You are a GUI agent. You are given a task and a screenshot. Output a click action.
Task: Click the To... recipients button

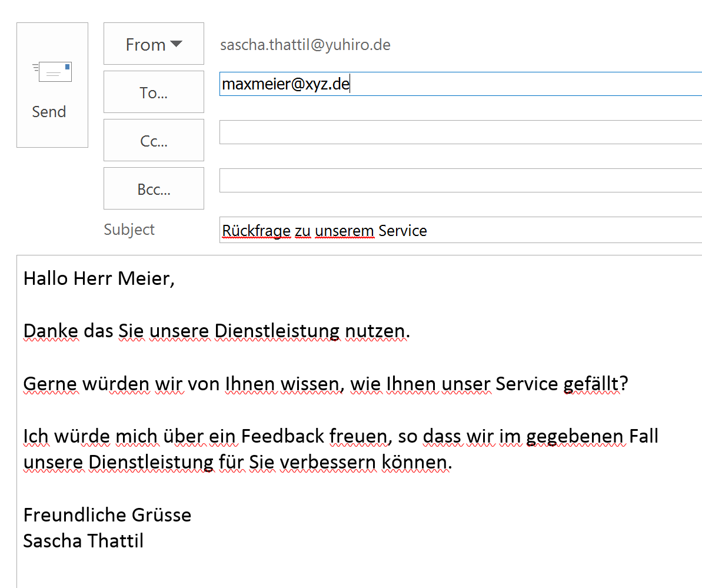pyautogui.click(x=154, y=92)
